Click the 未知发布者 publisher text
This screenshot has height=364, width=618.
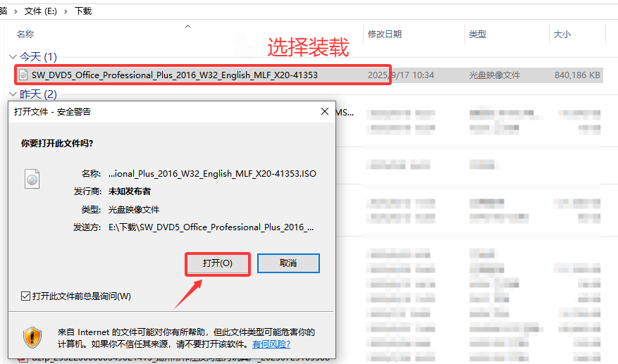click(130, 192)
